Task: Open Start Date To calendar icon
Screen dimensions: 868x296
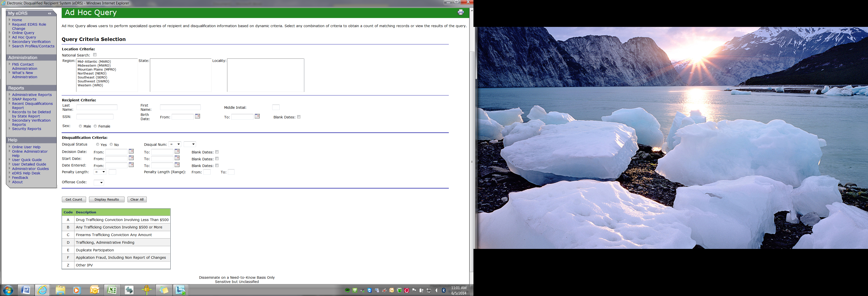Action: pyautogui.click(x=177, y=158)
